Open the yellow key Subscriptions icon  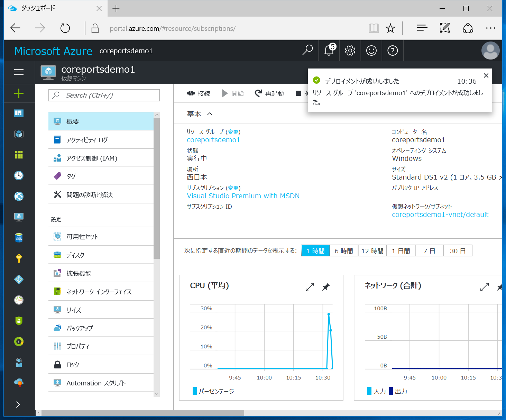click(x=19, y=258)
